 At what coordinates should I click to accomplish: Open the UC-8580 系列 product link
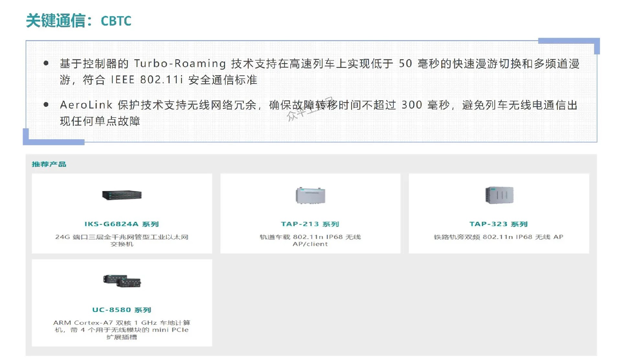(122, 310)
